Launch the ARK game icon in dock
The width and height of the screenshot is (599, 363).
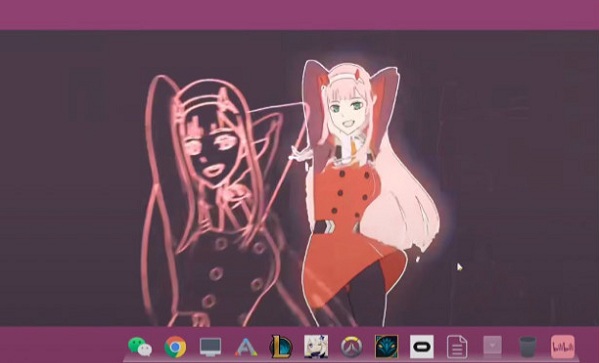246,347
